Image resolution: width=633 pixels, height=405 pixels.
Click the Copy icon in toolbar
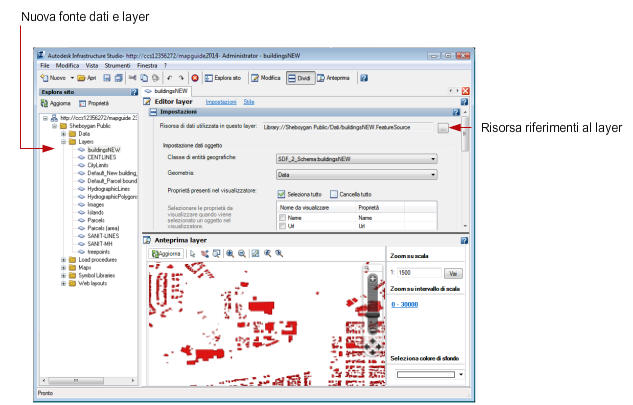tap(144, 78)
